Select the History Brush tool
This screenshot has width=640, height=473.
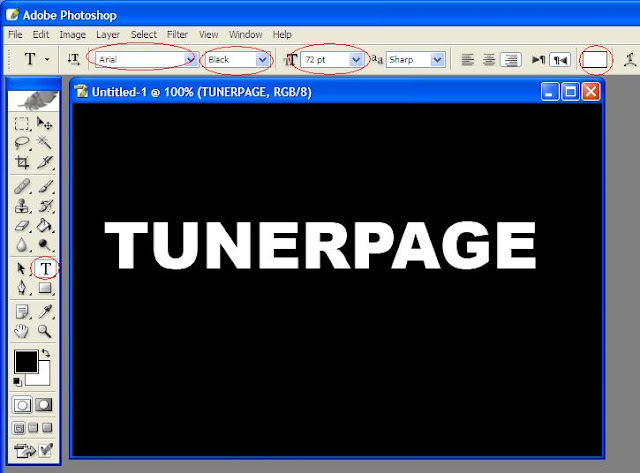(x=45, y=206)
